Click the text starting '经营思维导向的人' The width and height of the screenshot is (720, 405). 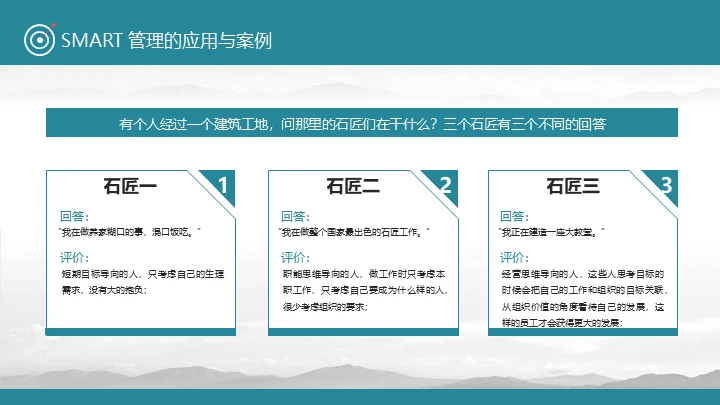point(585,298)
